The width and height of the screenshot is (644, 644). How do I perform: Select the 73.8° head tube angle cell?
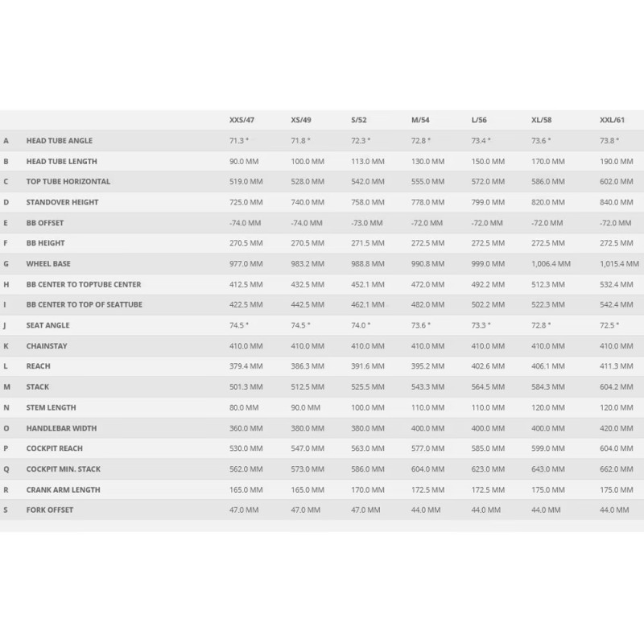[x=609, y=141]
